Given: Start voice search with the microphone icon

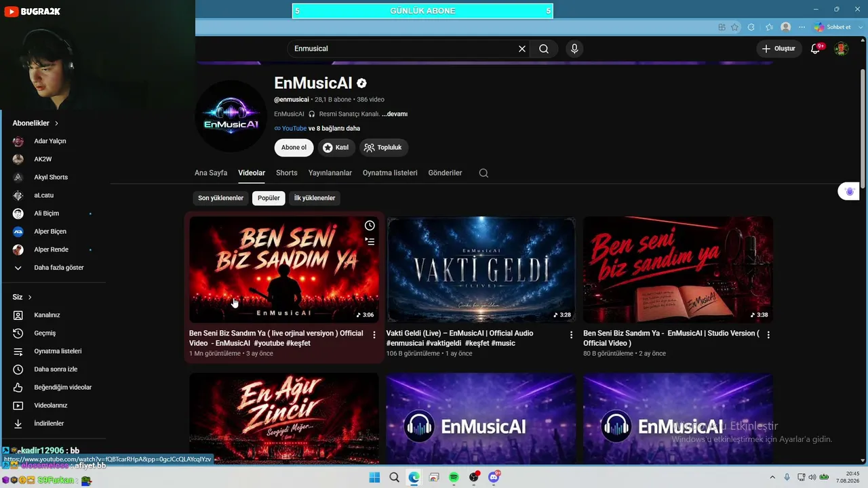Looking at the screenshot, I should click(x=574, y=49).
